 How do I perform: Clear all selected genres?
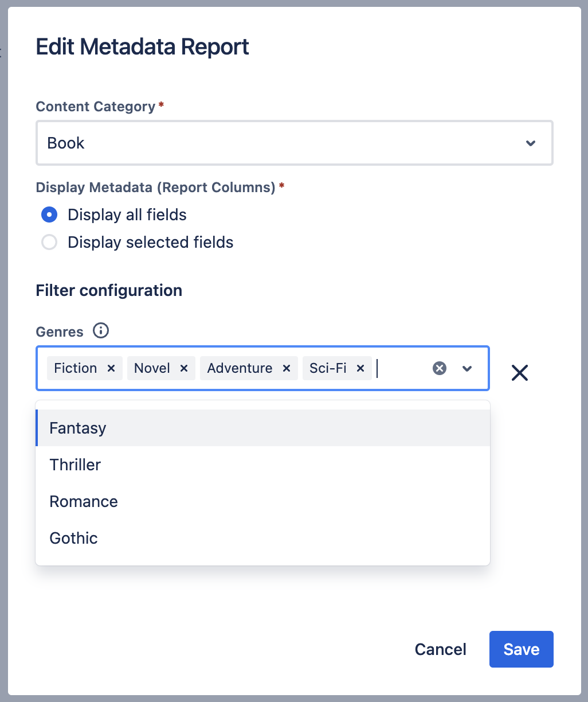[x=440, y=368]
